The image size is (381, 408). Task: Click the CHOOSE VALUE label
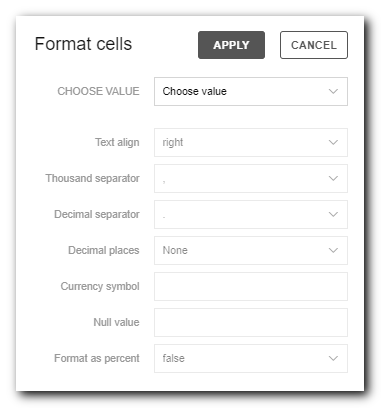98,91
